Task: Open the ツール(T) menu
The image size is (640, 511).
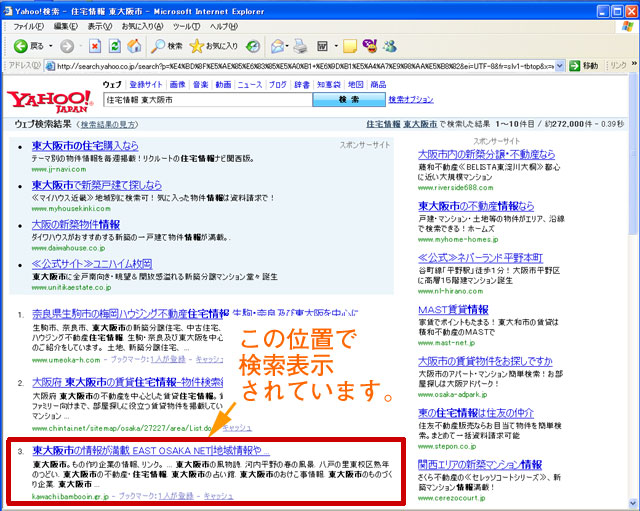Action: point(186,27)
